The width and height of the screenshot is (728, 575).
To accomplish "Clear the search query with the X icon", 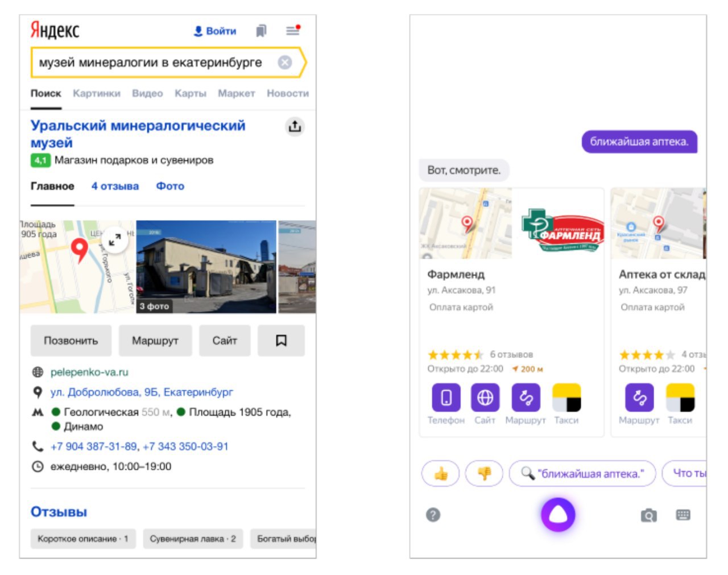I will pyautogui.click(x=284, y=63).
